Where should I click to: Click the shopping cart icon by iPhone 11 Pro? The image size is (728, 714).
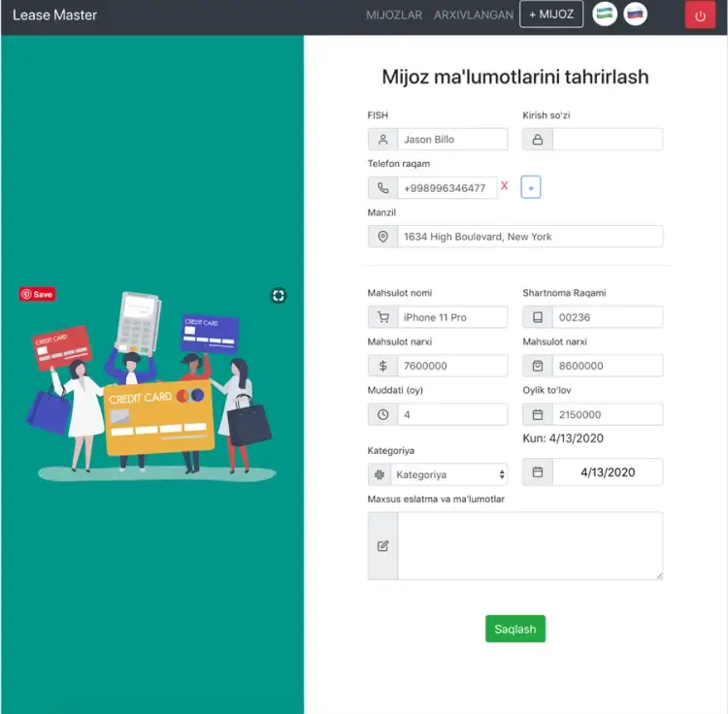click(x=382, y=317)
